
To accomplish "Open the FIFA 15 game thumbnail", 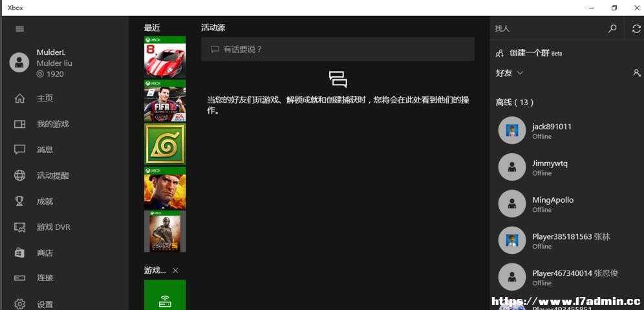I will click(165, 101).
